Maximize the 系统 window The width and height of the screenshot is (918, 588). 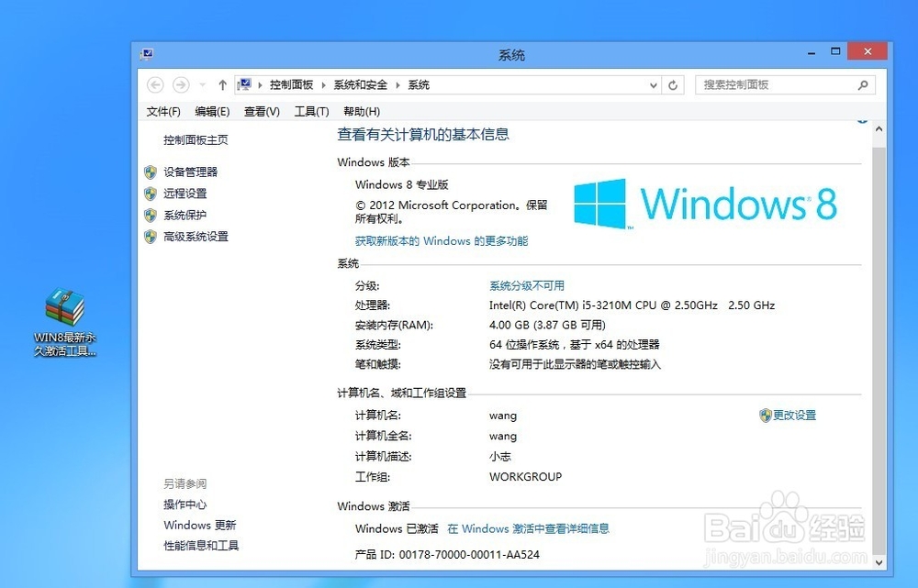pos(835,51)
